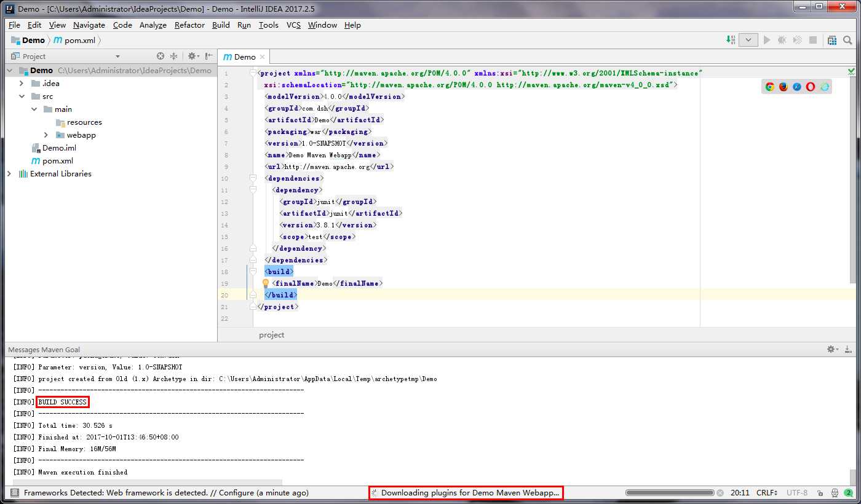Click the project breadcrumb below the editor
Image resolution: width=861 pixels, height=504 pixels.
coord(271,335)
